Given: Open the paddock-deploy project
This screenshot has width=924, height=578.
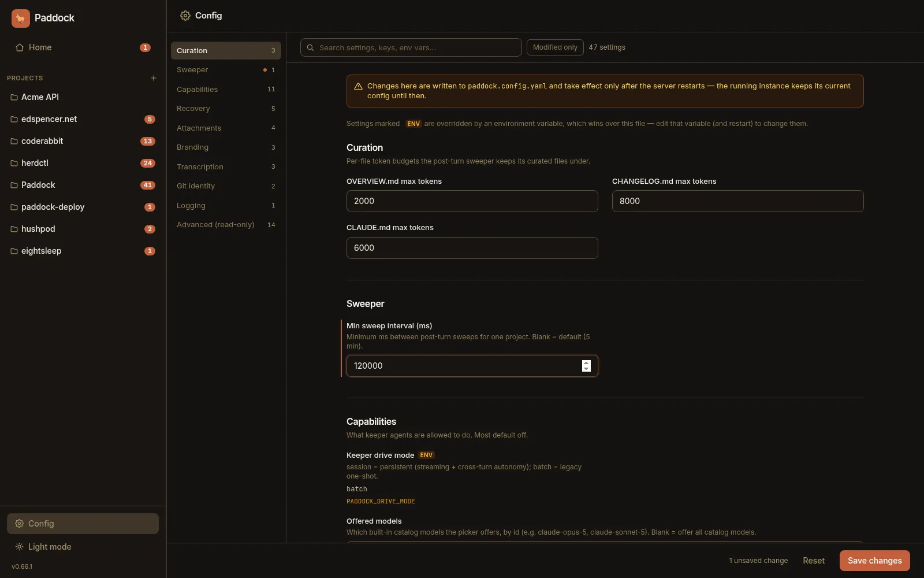Looking at the screenshot, I should click(83, 207).
